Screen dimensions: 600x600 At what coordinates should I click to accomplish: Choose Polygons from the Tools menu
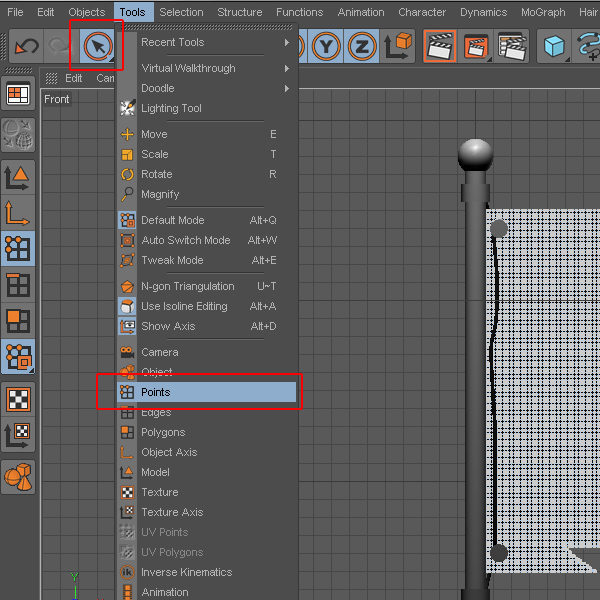pos(207,432)
